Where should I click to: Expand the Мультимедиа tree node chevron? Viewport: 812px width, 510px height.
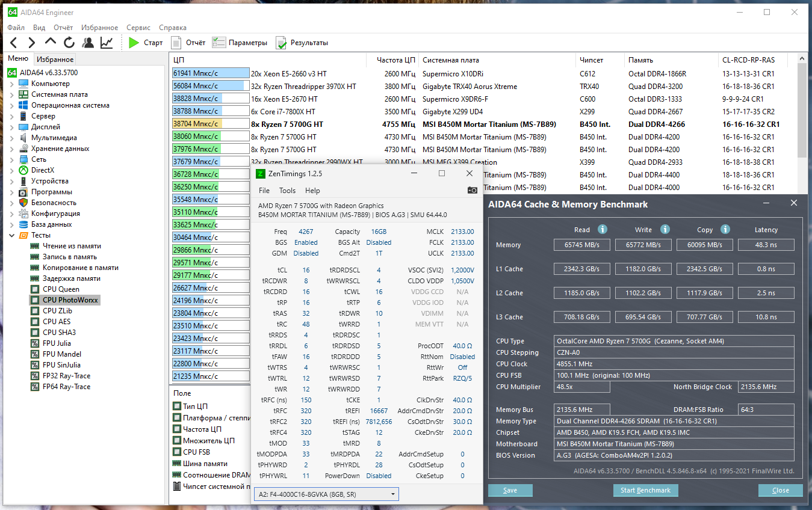pos(12,138)
